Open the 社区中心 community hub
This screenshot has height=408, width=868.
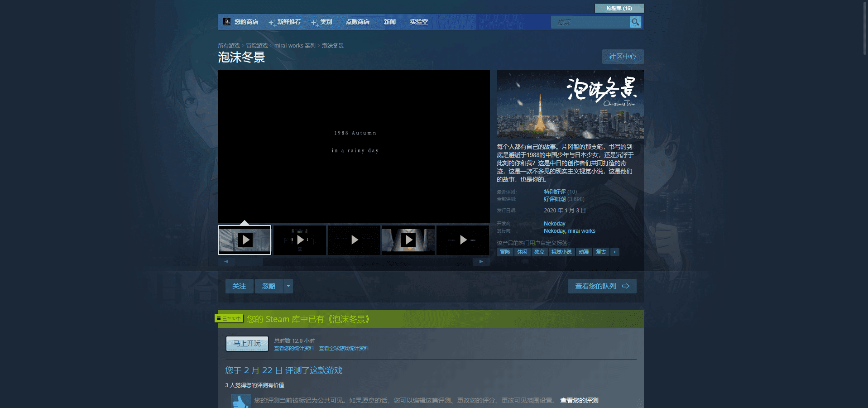click(x=623, y=57)
